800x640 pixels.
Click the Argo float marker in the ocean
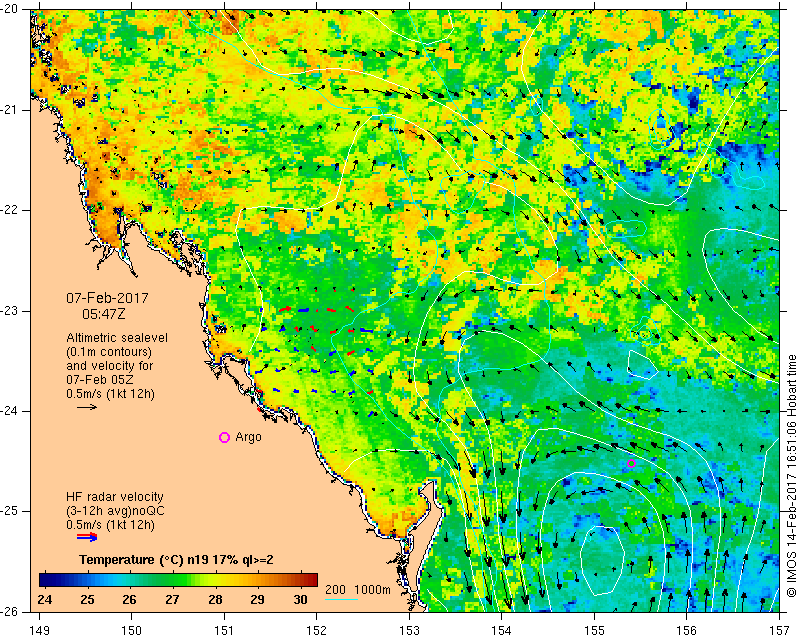(631, 463)
